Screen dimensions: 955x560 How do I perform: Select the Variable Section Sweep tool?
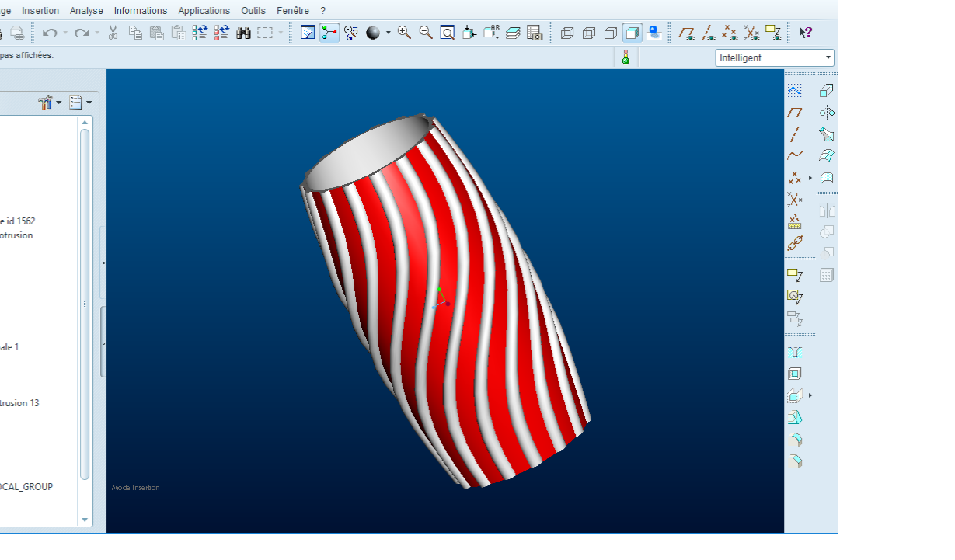tap(827, 134)
